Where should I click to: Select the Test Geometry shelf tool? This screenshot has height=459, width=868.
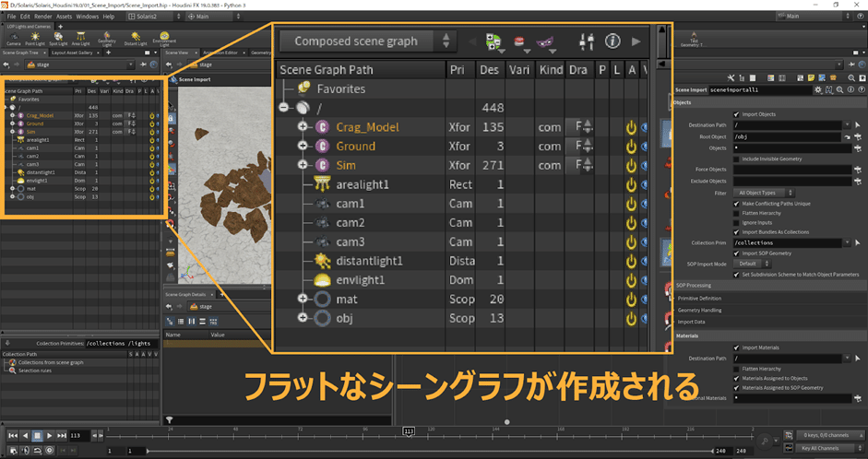pyautogui.click(x=693, y=40)
